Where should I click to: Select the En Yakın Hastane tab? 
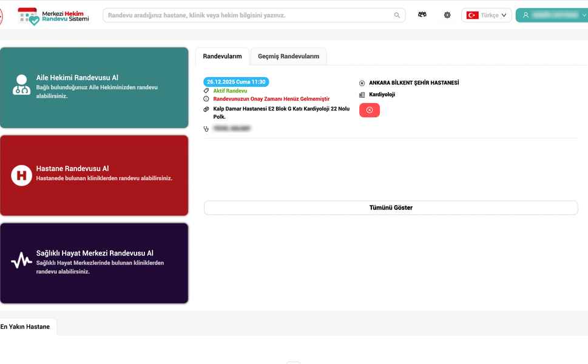point(25,326)
